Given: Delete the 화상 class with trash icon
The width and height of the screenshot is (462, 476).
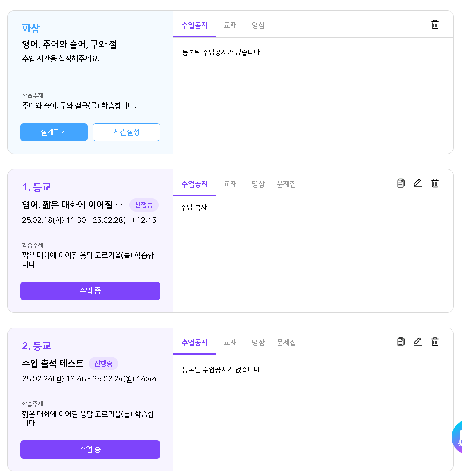Looking at the screenshot, I should point(435,24).
